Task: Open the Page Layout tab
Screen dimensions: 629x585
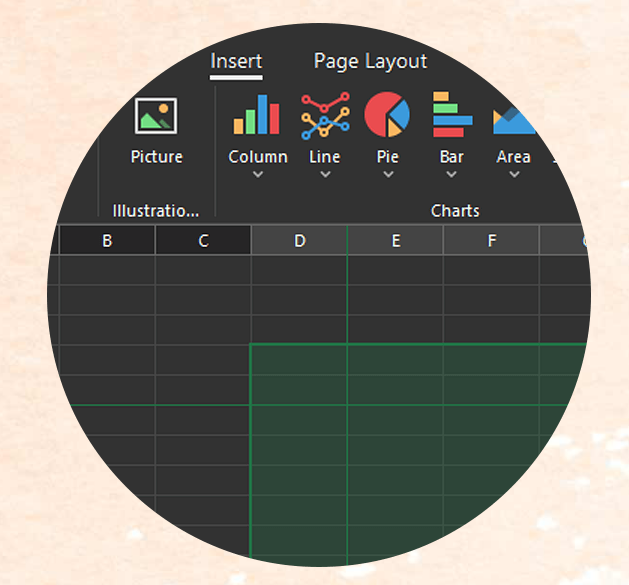Action: (x=370, y=61)
